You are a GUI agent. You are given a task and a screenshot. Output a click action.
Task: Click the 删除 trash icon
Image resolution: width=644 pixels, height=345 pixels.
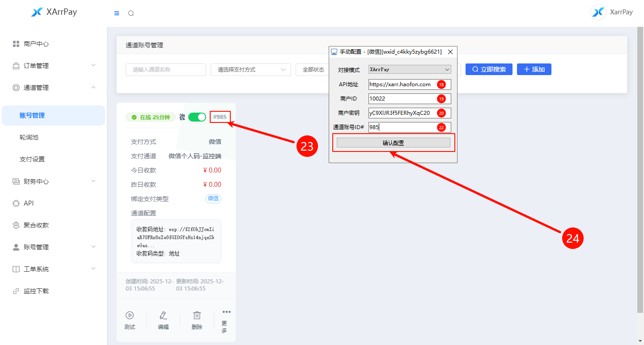(197, 316)
